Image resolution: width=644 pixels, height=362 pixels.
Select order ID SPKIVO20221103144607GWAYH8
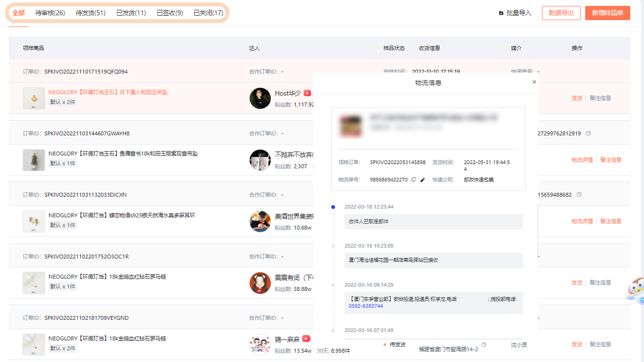(87, 133)
